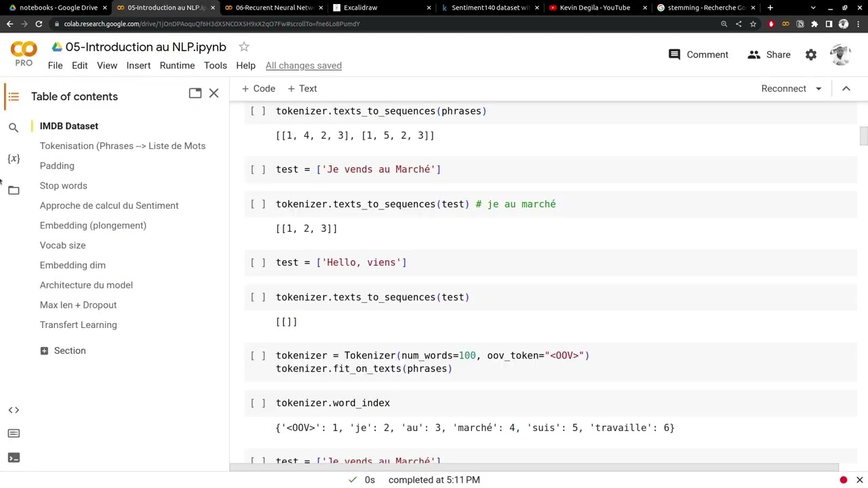Open the Tools menu

[215, 66]
